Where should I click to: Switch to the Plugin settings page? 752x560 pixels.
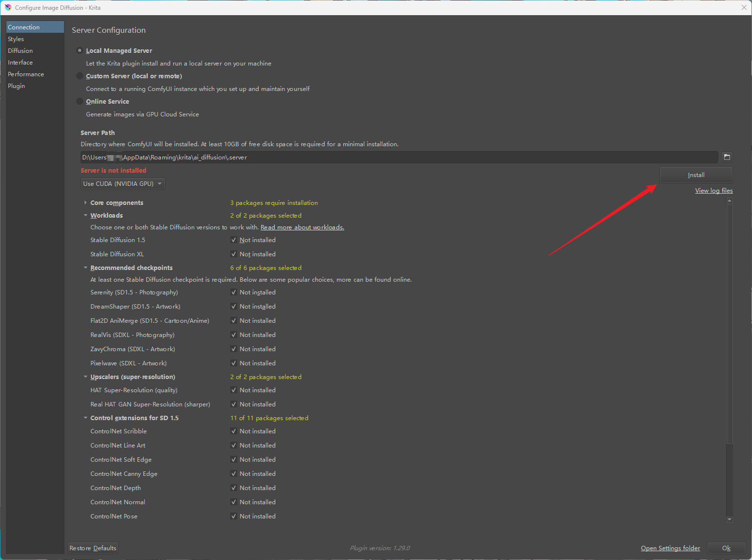[35, 86]
